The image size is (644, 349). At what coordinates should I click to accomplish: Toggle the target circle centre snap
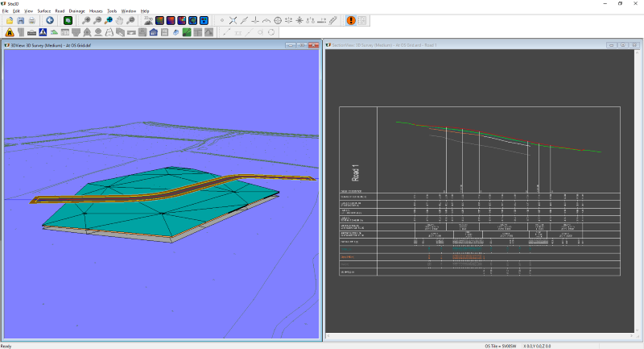pyautogui.click(x=277, y=20)
